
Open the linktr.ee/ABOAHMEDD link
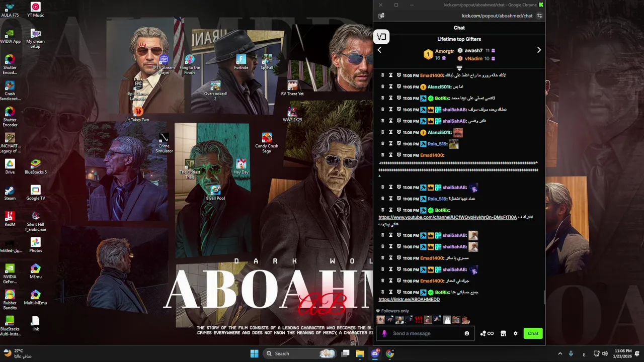[409, 299]
